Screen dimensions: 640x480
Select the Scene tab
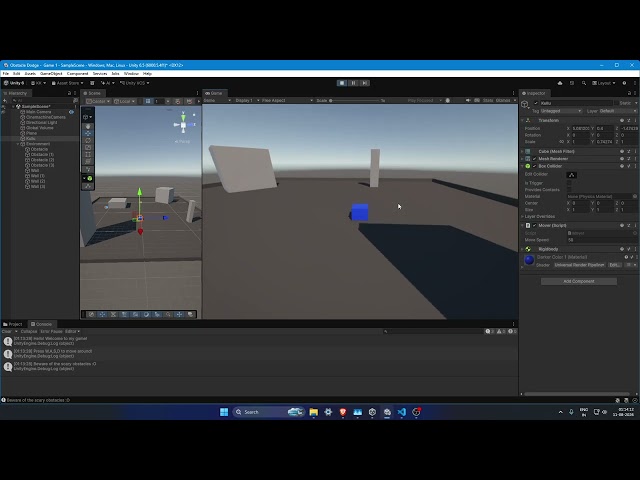point(92,93)
